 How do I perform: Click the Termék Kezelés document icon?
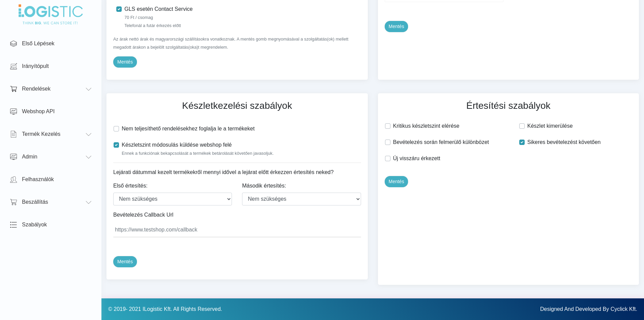pyautogui.click(x=14, y=134)
